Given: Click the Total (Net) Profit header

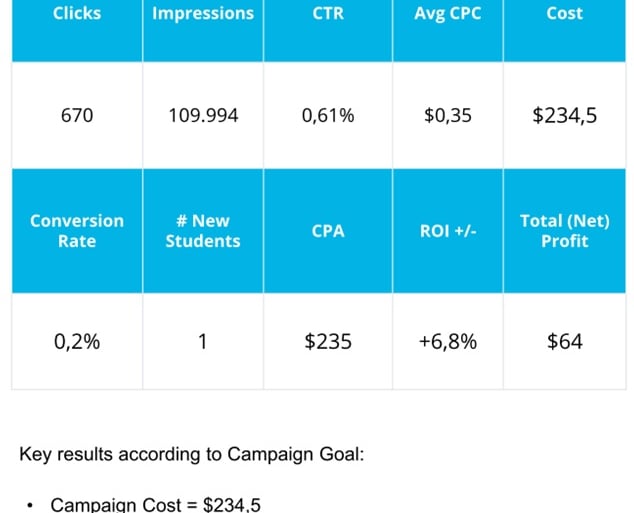Looking at the screenshot, I should click(565, 231).
